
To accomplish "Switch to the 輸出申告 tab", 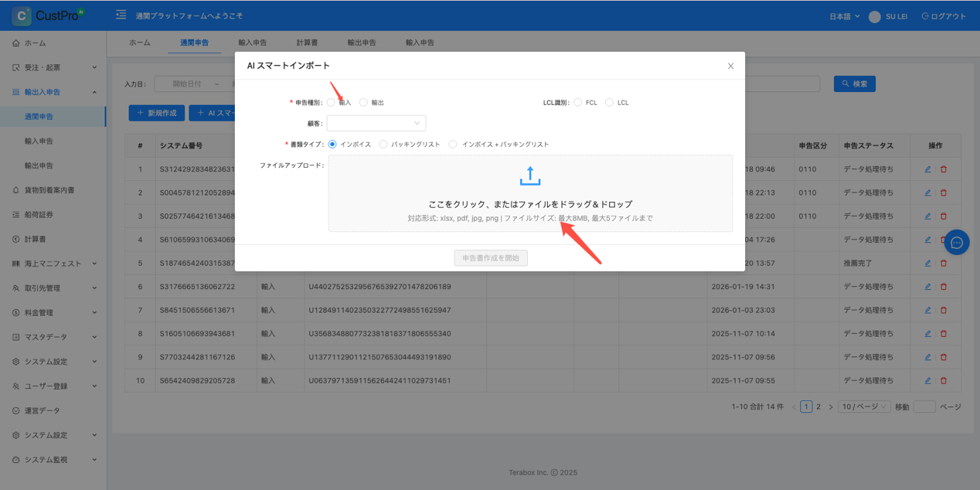I will click(362, 43).
